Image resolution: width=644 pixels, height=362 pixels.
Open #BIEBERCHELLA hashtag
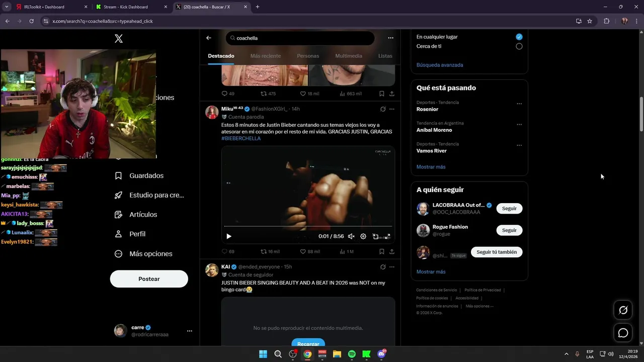point(241,138)
